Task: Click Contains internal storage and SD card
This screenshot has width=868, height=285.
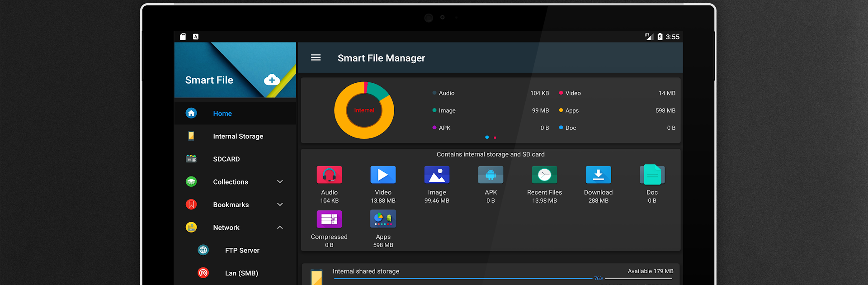Action: pyautogui.click(x=491, y=154)
